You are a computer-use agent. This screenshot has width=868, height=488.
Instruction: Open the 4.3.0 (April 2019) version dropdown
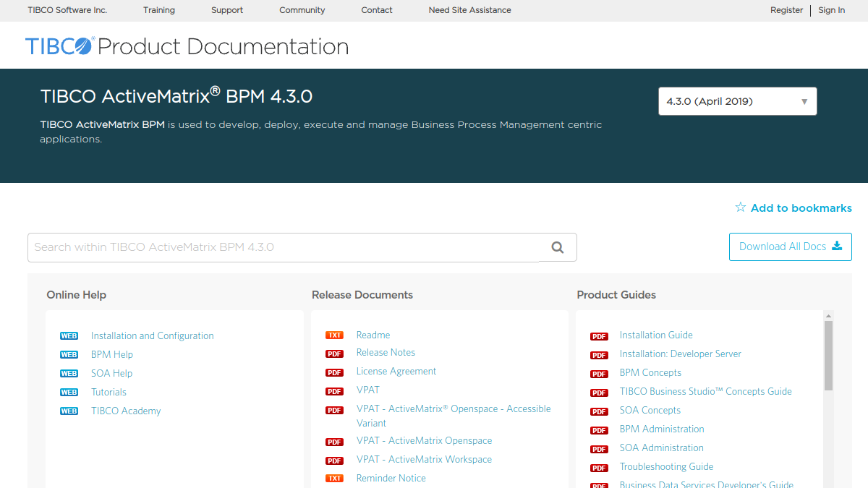click(737, 101)
